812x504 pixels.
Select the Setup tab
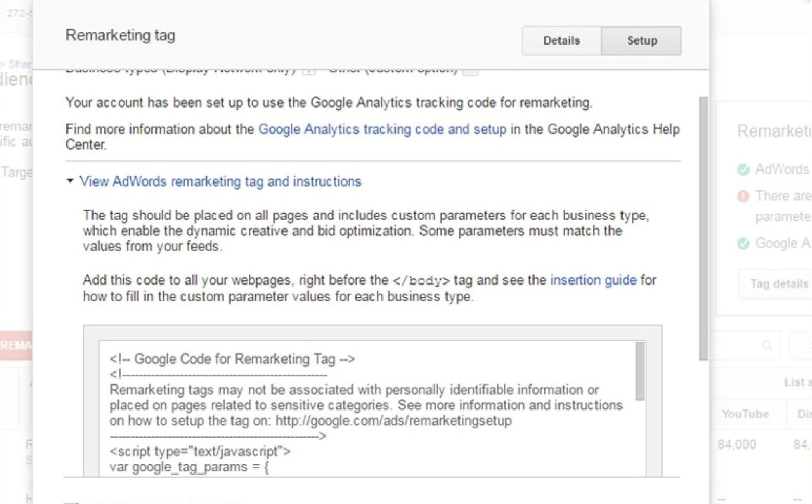coord(641,41)
